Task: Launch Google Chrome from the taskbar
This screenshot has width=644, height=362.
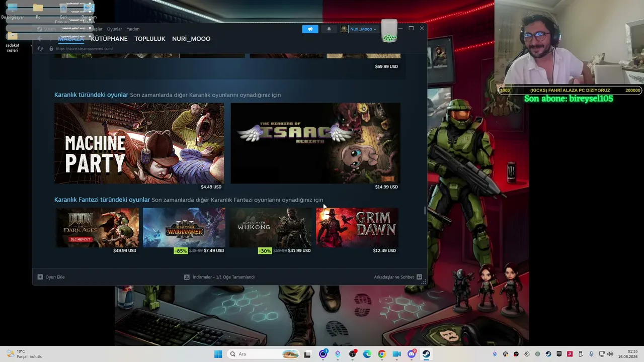Action: click(382, 354)
